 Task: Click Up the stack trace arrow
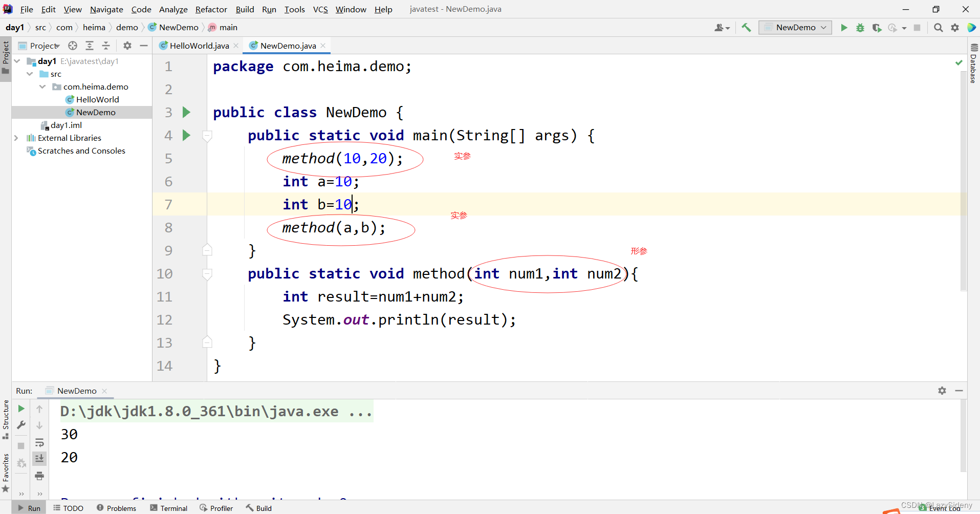coord(39,409)
